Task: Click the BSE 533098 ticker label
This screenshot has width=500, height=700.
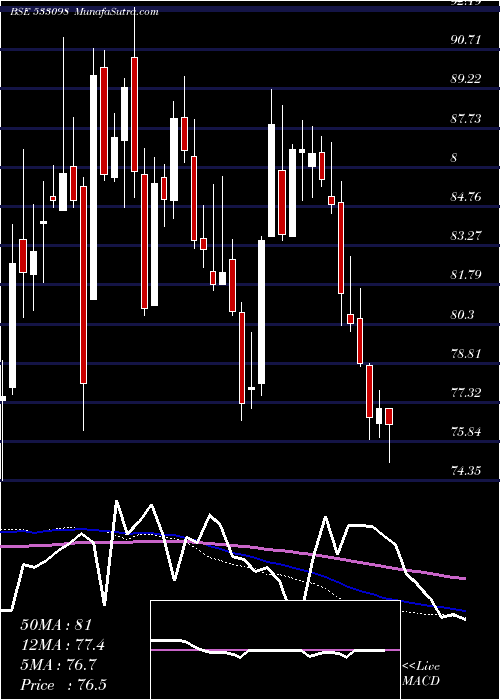Action: [x=39, y=12]
